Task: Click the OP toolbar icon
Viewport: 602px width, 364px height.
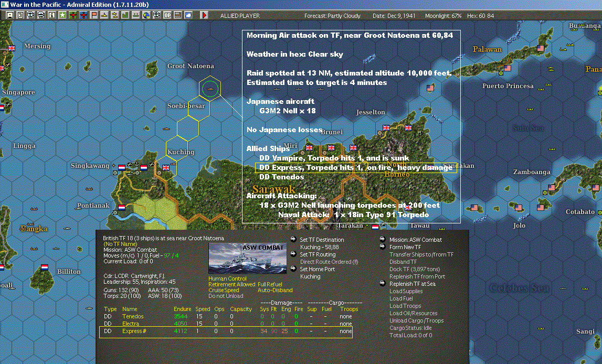Action: [x=167, y=15]
